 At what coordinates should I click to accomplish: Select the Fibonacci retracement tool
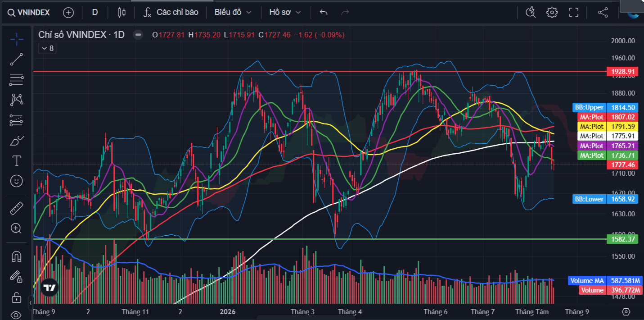pos(16,80)
